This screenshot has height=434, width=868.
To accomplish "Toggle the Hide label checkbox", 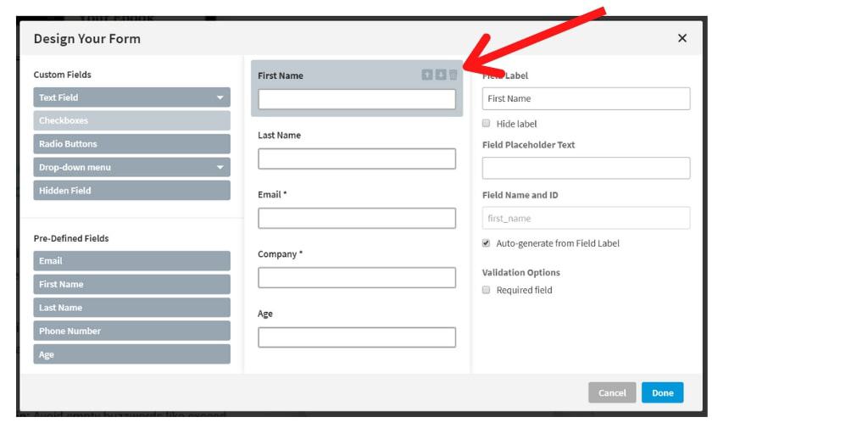I will (x=486, y=124).
